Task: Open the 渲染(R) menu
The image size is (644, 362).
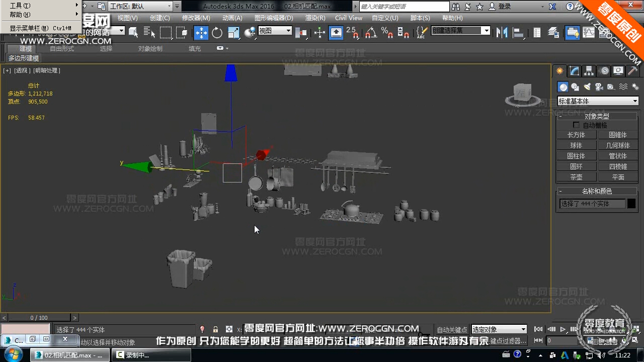Action: click(x=315, y=18)
